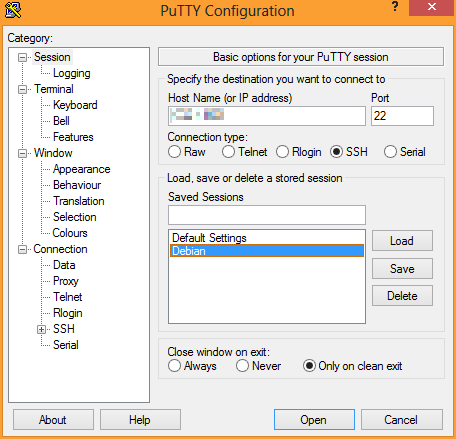Collapse the Window category node
Image resolution: width=456 pixels, height=439 pixels.
tap(22, 153)
